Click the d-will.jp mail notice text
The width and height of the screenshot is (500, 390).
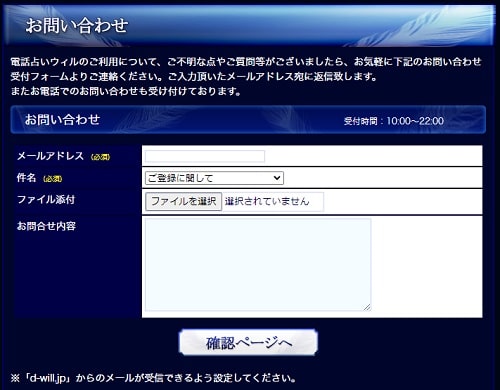click(x=153, y=378)
